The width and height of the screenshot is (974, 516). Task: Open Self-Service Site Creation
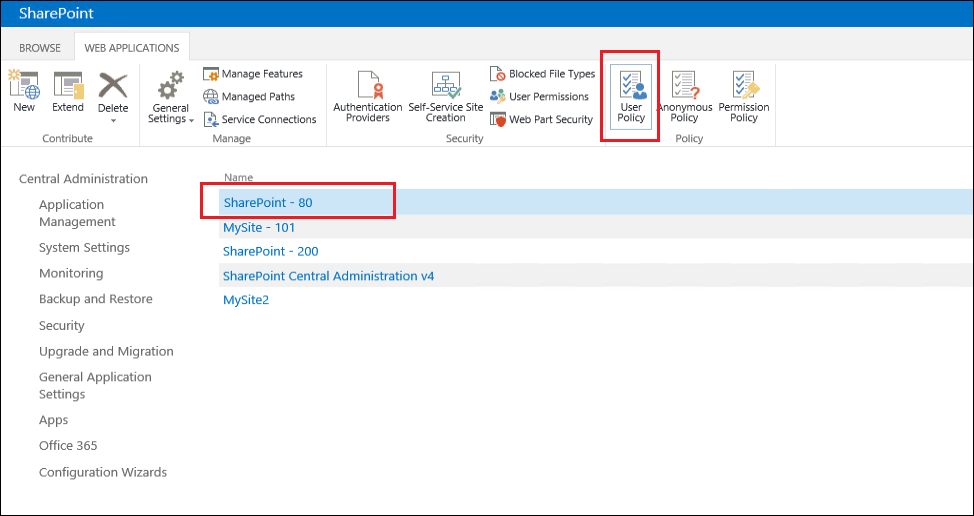445,97
